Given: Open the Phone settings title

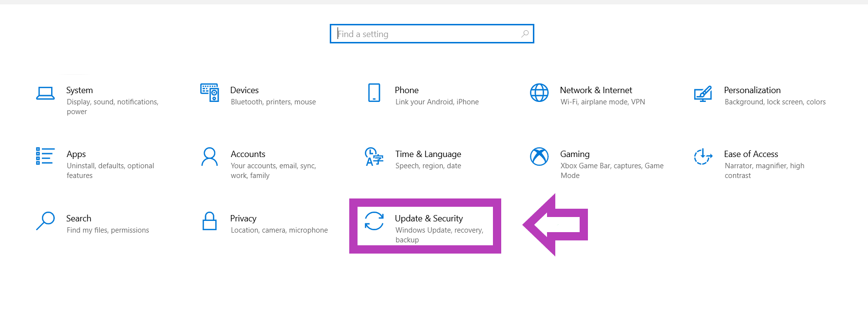Looking at the screenshot, I should click(x=407, y=90).
